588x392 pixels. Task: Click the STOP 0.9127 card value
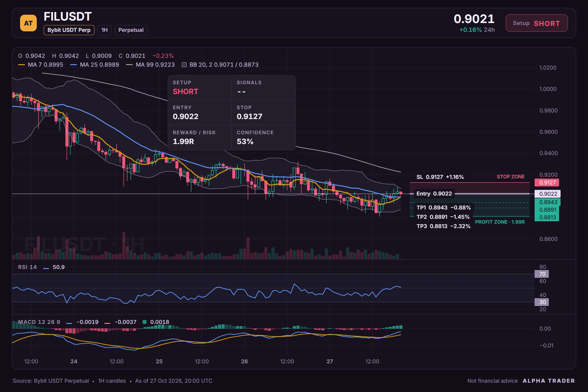coord(249,117)
